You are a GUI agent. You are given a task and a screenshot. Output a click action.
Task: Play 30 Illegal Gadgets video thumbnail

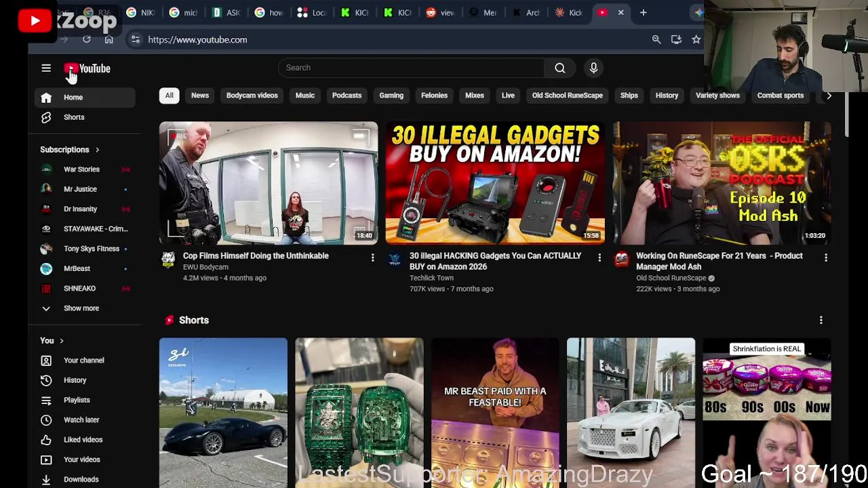point(495,183)
